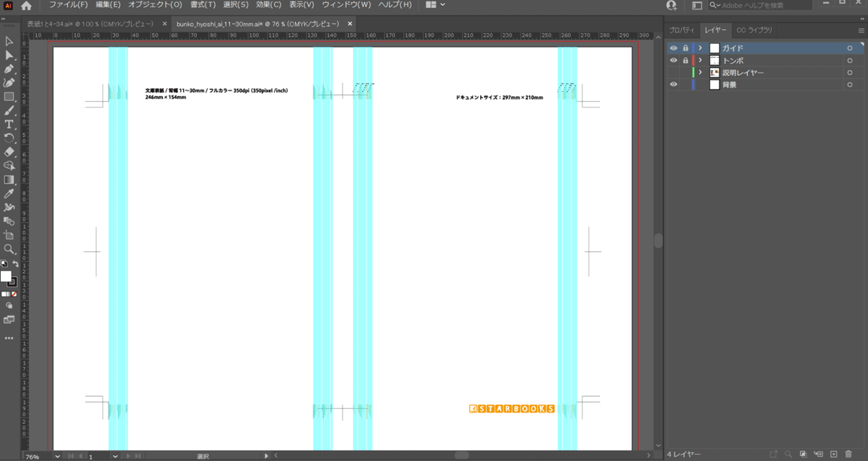Select the Type tool
The height and width of the screenshot is (461, 868).
click(9, 124)
